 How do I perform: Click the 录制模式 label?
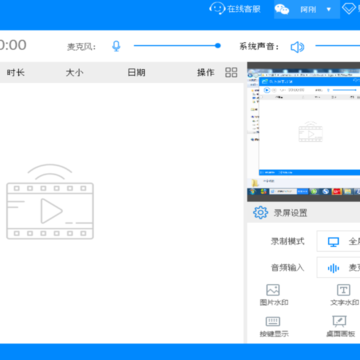click(287, 241)
